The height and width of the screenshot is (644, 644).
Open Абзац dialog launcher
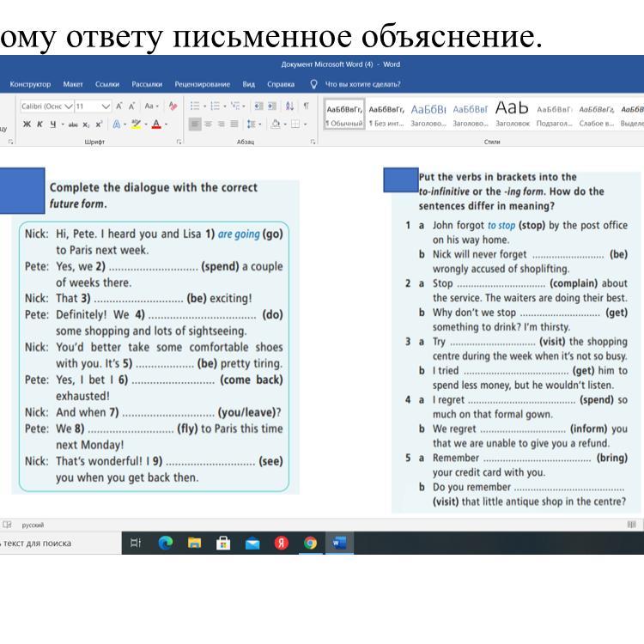[313, 142]
